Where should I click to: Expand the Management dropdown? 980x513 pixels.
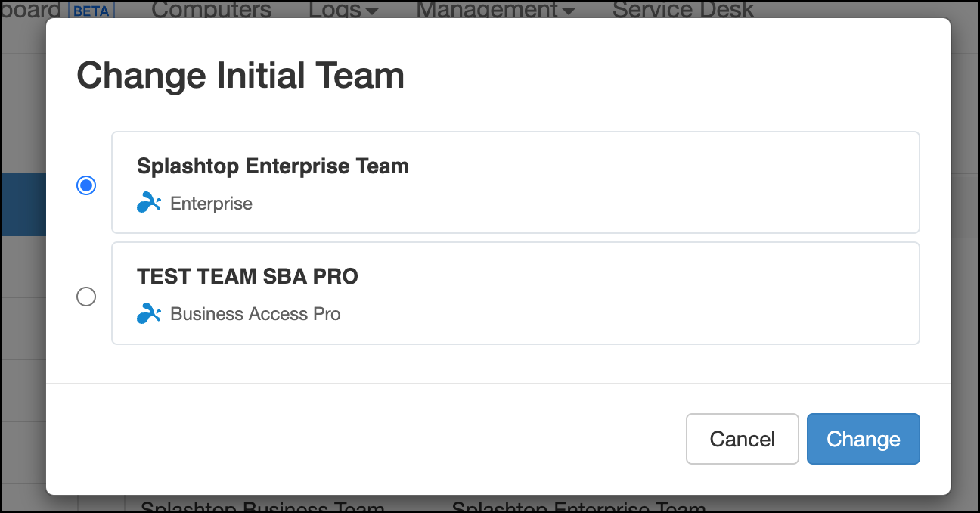(x=488, y=10)
